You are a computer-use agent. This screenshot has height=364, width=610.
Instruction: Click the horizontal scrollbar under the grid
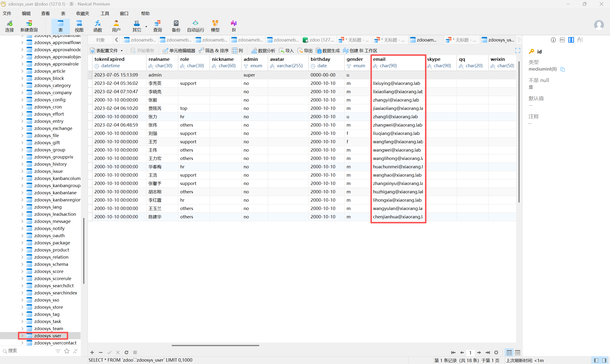pyautogui.click(x=215, y=345)
